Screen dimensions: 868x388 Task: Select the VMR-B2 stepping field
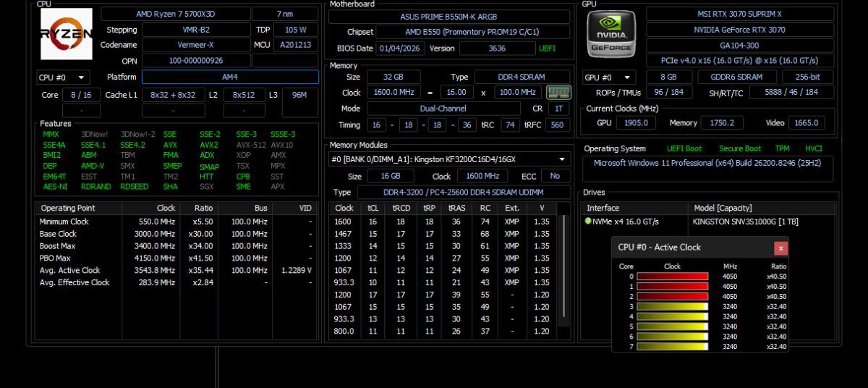click(195, 30)
